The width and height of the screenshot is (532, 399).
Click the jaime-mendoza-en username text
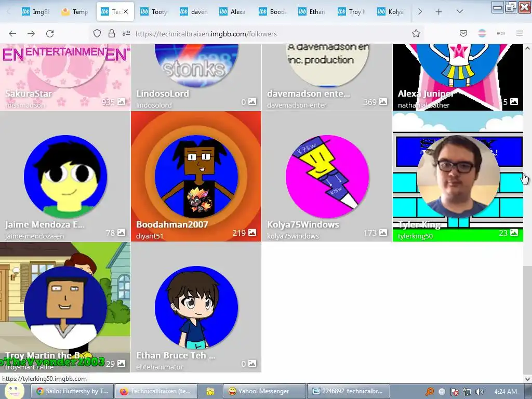tap(34, 236)
